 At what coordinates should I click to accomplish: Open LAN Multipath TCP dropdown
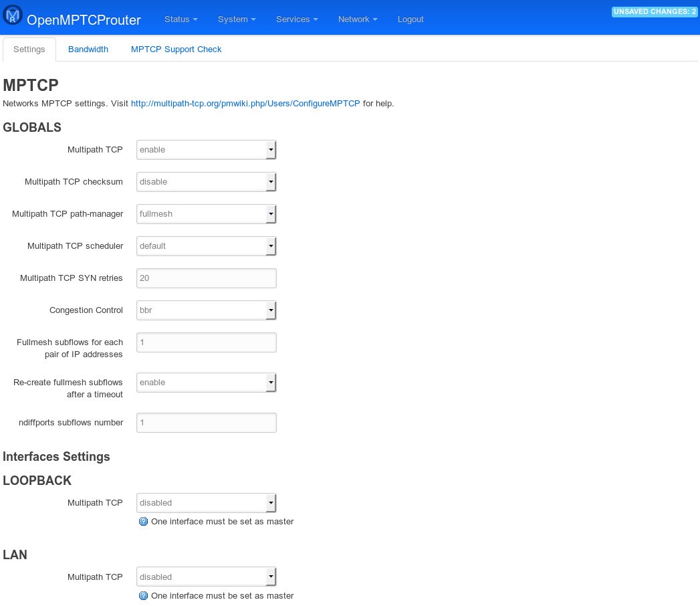[206, 577]
